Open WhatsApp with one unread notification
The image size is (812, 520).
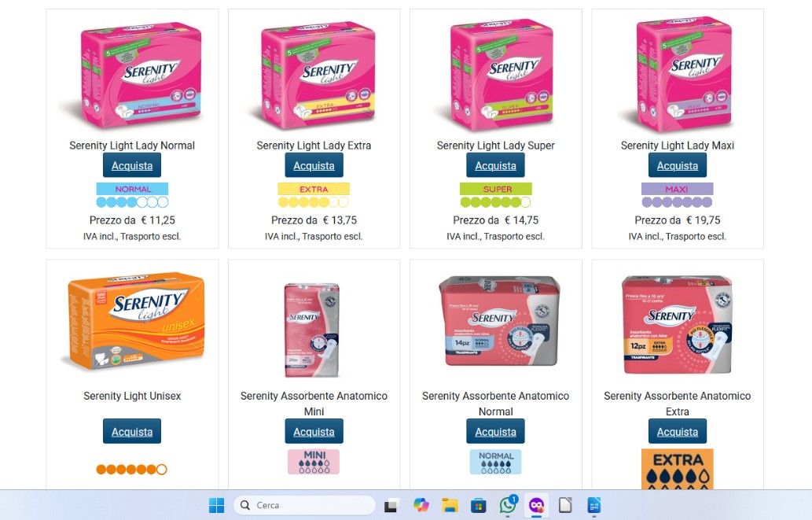coord(508,505)
